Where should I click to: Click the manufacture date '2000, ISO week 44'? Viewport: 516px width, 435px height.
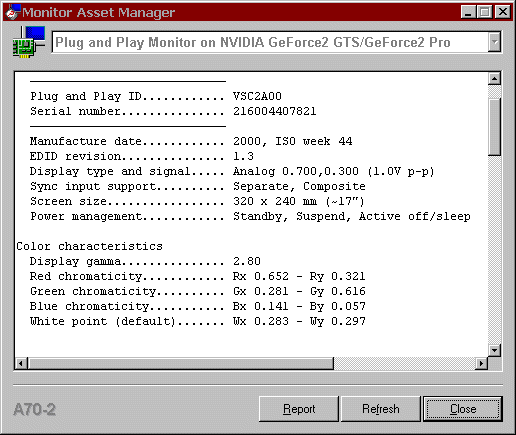293,141
